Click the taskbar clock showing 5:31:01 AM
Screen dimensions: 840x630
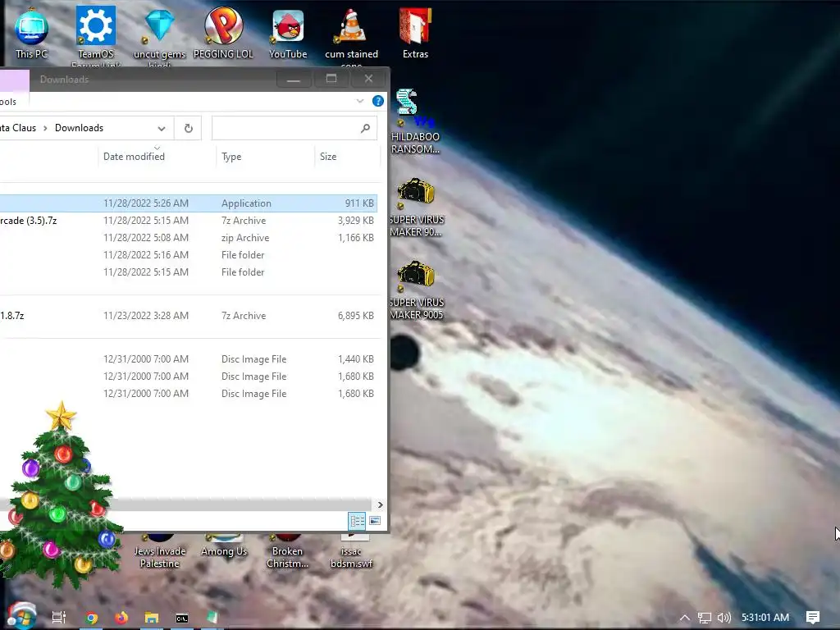click(765, 618)
